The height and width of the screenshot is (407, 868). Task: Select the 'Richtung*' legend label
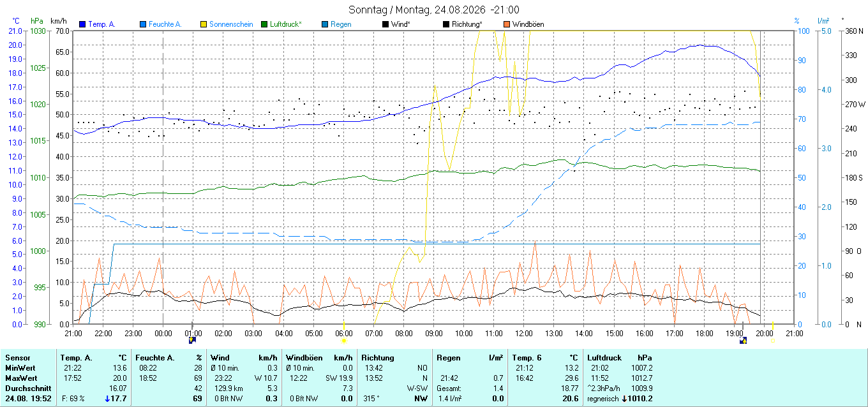pyautogui.click(x=467, y=24)
